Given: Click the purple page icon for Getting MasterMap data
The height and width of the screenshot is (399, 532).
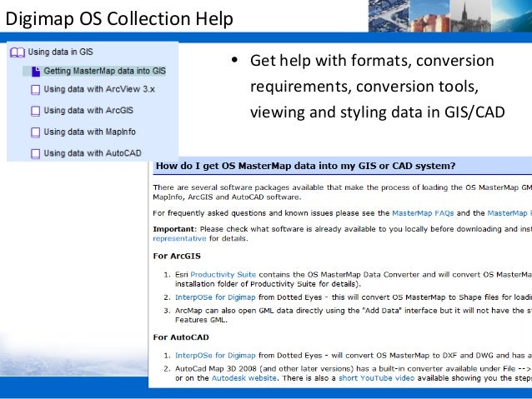Looking at the screenshot, I should point(36,72).
